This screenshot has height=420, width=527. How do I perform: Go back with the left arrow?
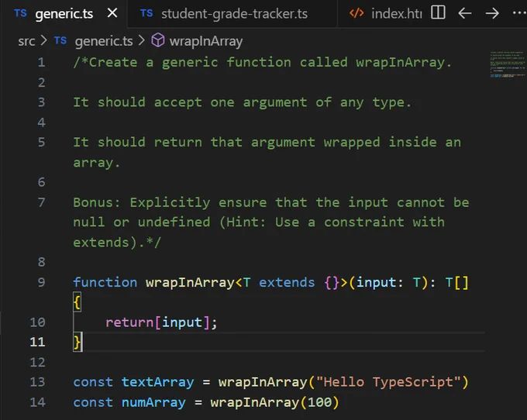465,13
